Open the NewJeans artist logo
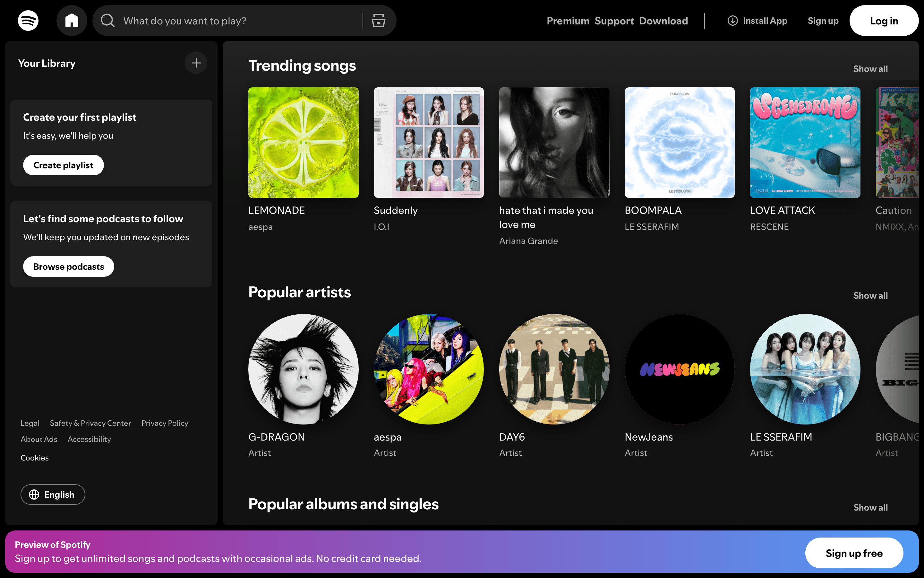 pos(680,369)
